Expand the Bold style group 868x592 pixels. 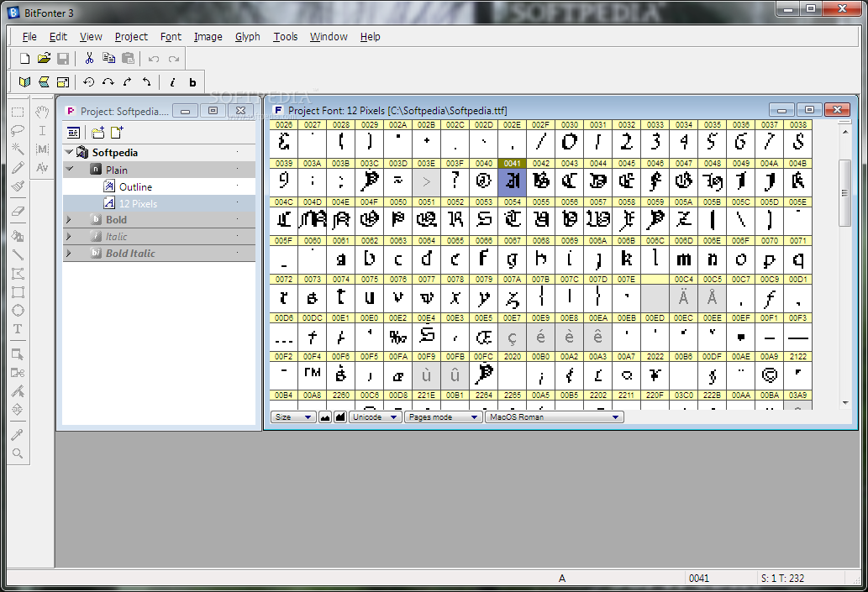69,220
